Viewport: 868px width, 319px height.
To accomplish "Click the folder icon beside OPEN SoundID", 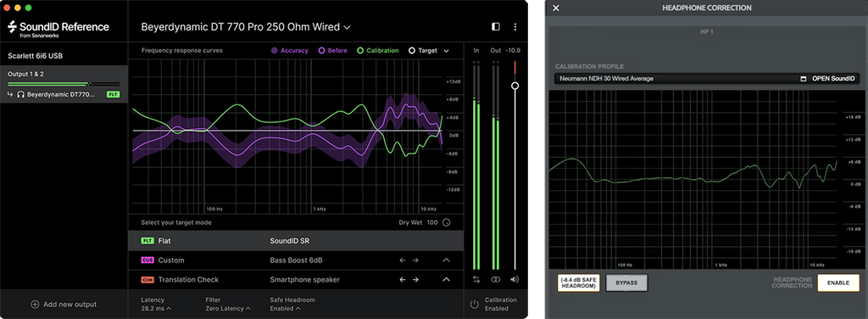I will (x=804, y=79).
